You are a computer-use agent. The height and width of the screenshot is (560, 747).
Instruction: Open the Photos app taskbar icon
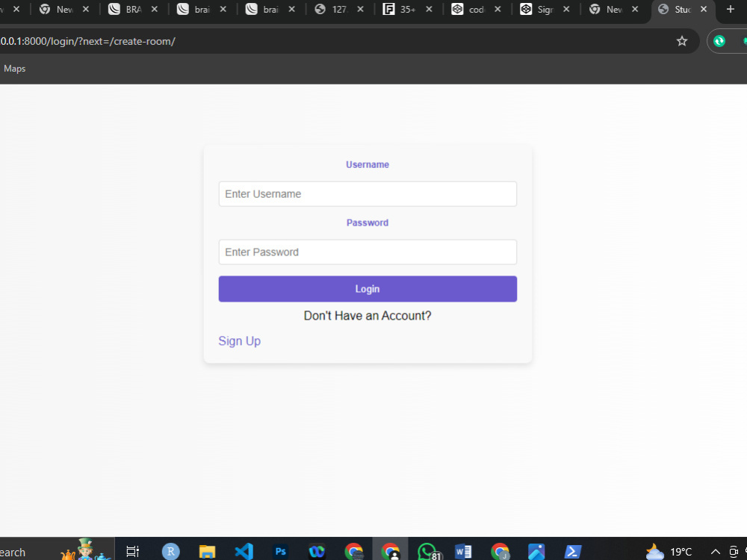(536, 552)
